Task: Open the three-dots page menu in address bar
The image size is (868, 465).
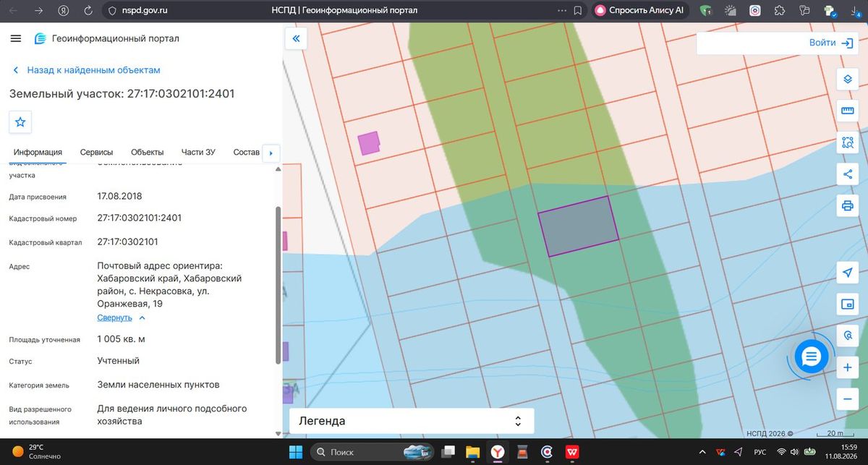Action: tap(563, 11)
